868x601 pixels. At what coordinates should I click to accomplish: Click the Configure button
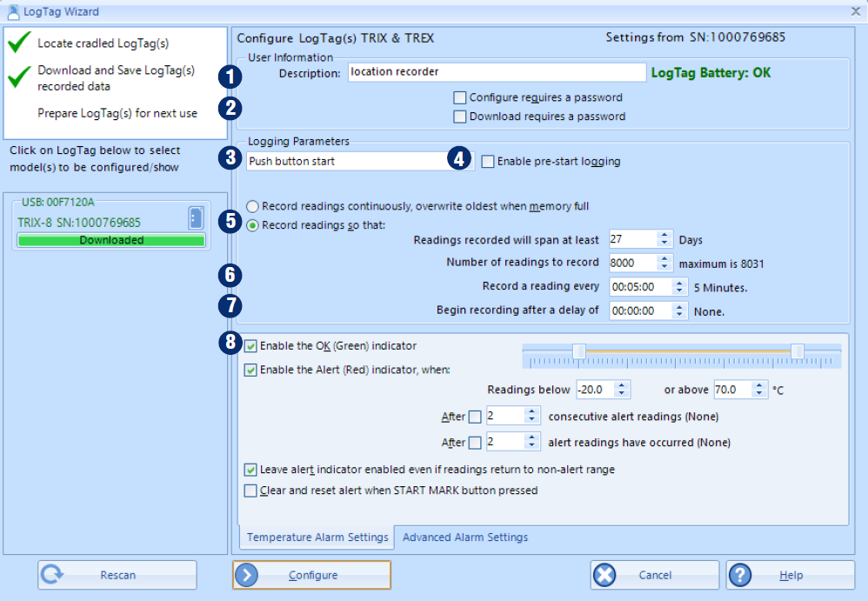point(312,575)
